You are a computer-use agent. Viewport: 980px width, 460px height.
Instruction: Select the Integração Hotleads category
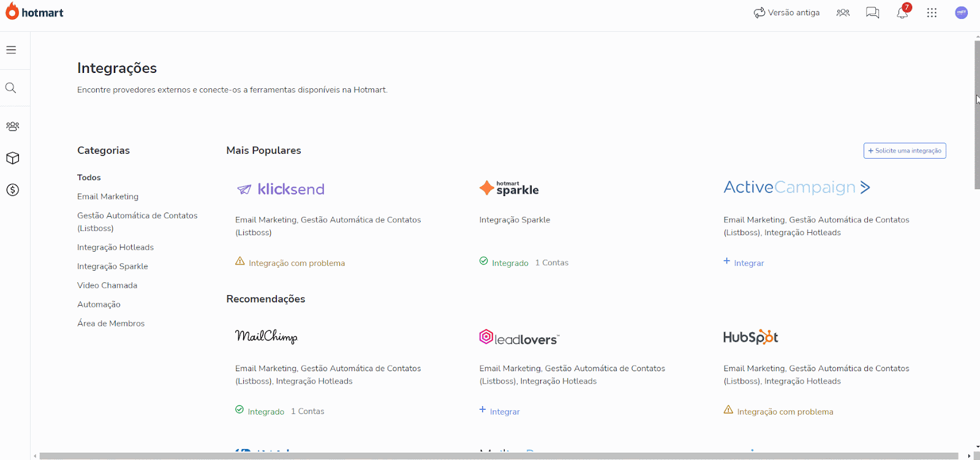pyautogui.click(x=115, y=247)
